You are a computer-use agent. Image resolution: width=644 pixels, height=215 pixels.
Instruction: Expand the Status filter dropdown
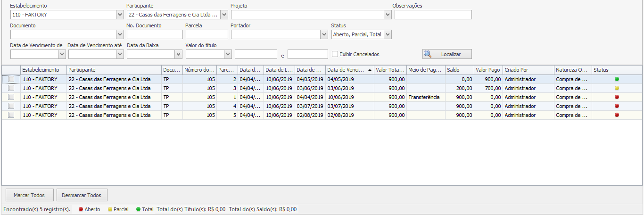[388, 34]
